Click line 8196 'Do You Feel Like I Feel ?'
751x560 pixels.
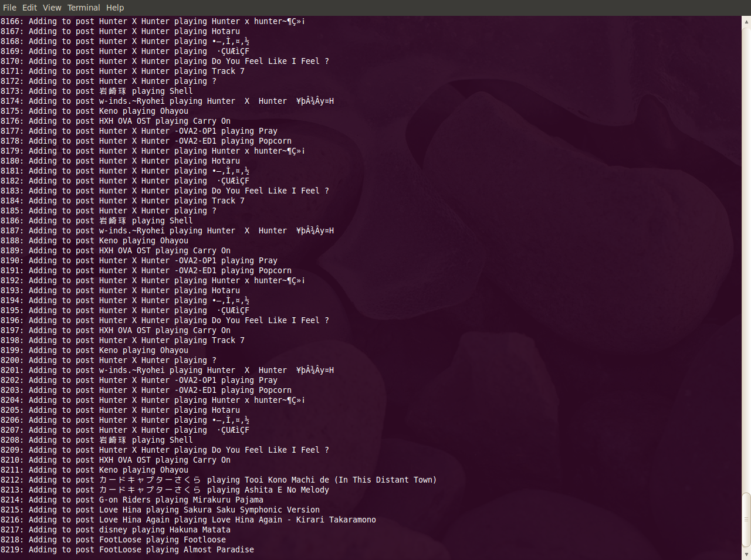[270, 321]
